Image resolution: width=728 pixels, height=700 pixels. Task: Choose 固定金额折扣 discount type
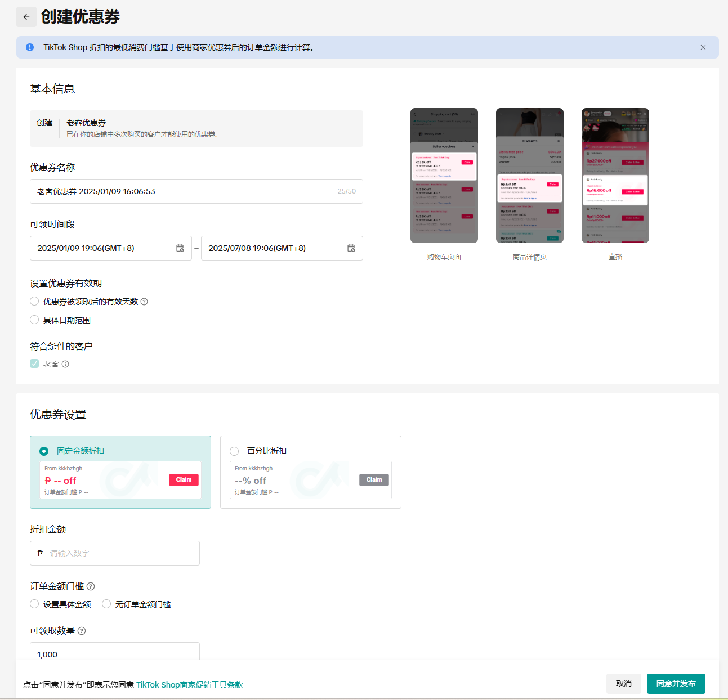pyautogui.click(x=44, y=451)
